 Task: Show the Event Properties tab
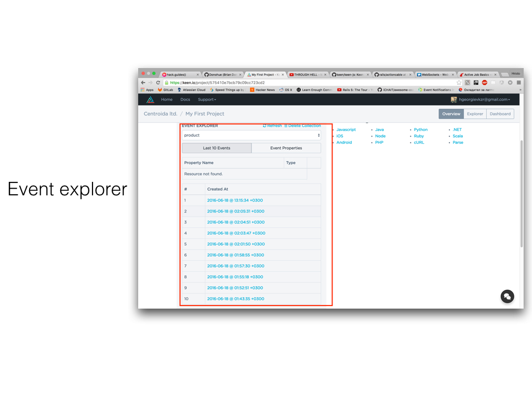286,148
